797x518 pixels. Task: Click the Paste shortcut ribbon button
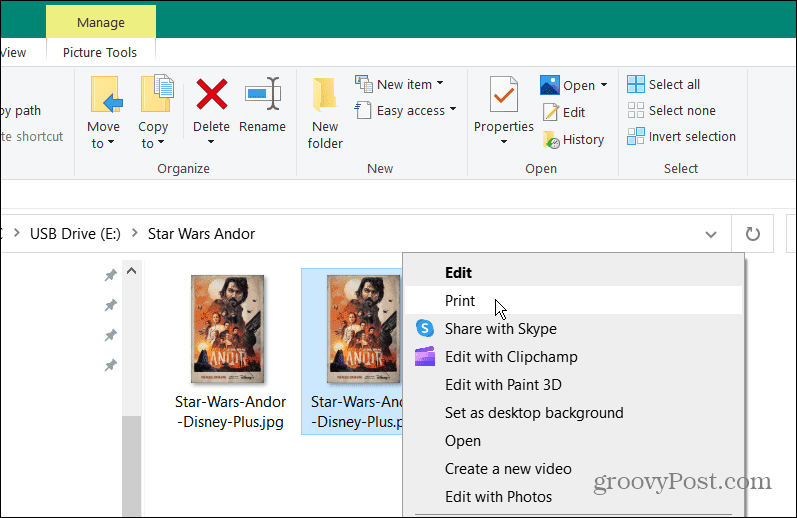pyautogui.click(x=32, y=136)
